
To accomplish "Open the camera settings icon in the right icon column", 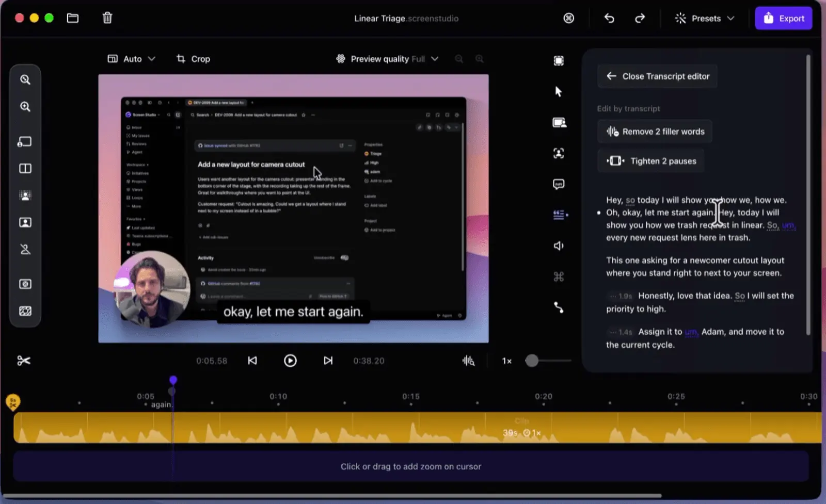I will click(559, 122).
